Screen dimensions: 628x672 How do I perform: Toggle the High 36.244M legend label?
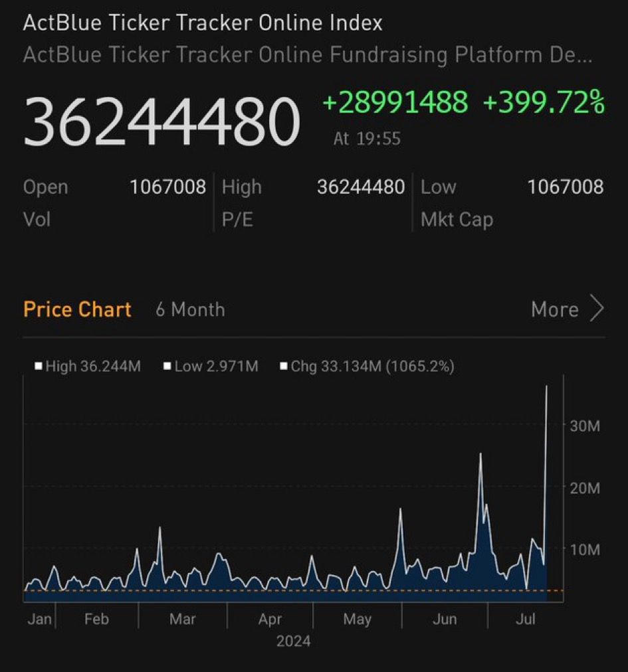(92, 366)
